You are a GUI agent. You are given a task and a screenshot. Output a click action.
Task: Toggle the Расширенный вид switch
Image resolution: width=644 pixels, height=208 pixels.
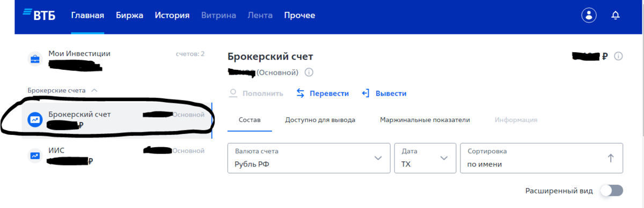point(612,190)
